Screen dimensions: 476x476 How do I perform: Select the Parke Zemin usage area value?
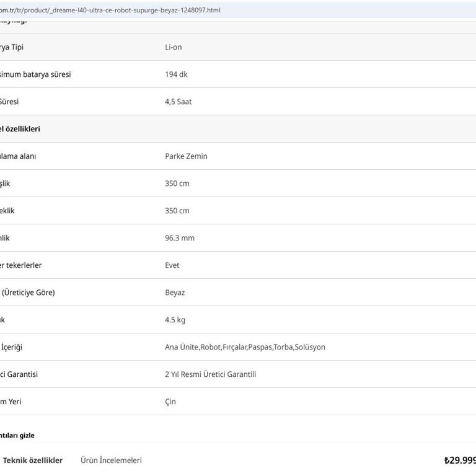(x=186, y=156)
